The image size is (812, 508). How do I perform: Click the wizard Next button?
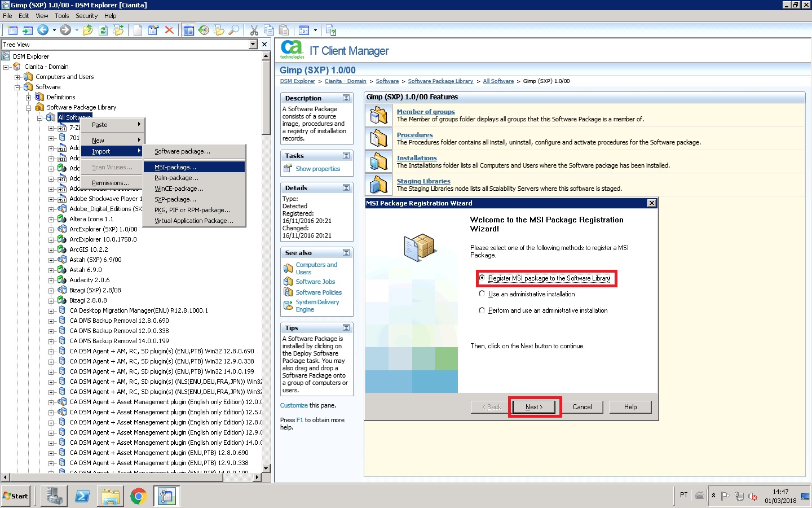tap(534, 407)
